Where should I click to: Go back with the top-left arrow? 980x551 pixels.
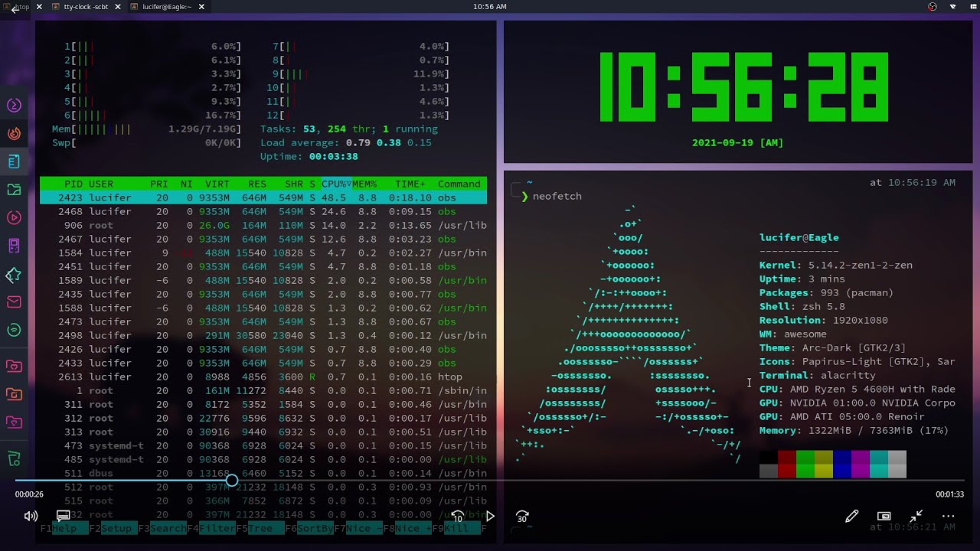15,10
